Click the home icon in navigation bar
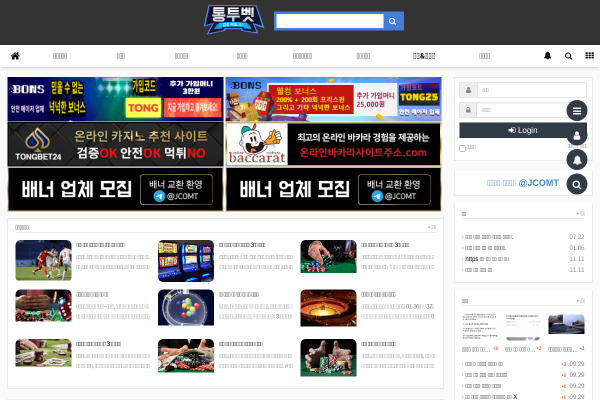 [15, 56]
